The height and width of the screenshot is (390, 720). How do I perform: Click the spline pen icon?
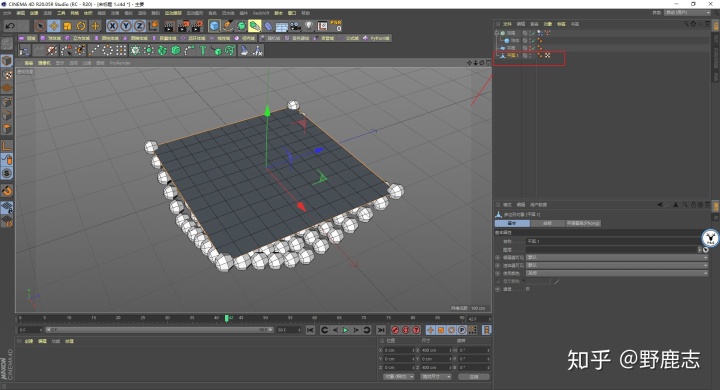tap(228, 26)
